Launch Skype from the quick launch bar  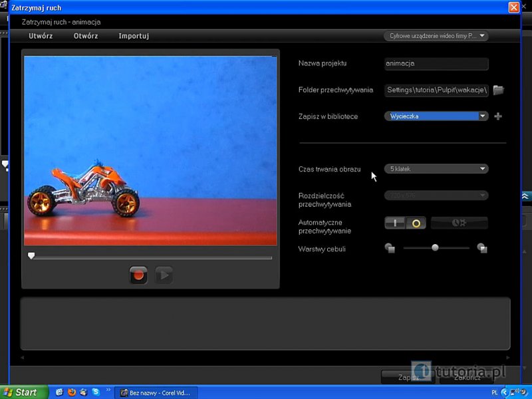96,392
